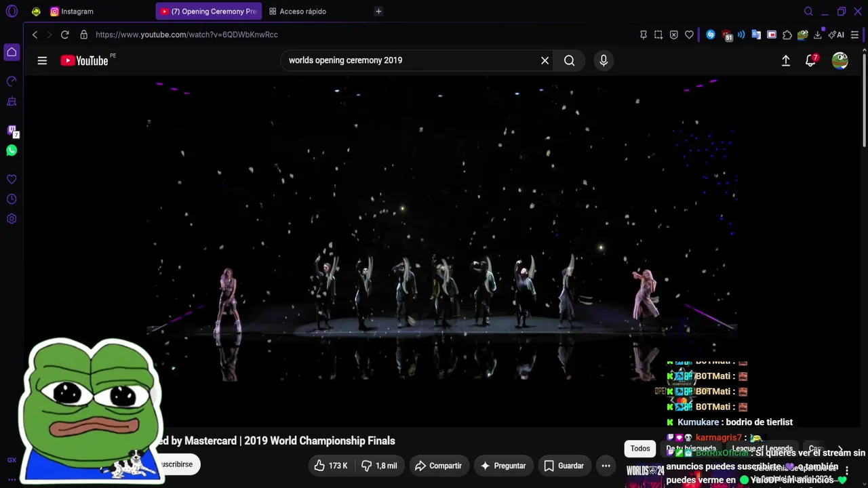Open the Pepe frog extension icon
This screenshot has height=488, width=868.
[x=803, y=35]
